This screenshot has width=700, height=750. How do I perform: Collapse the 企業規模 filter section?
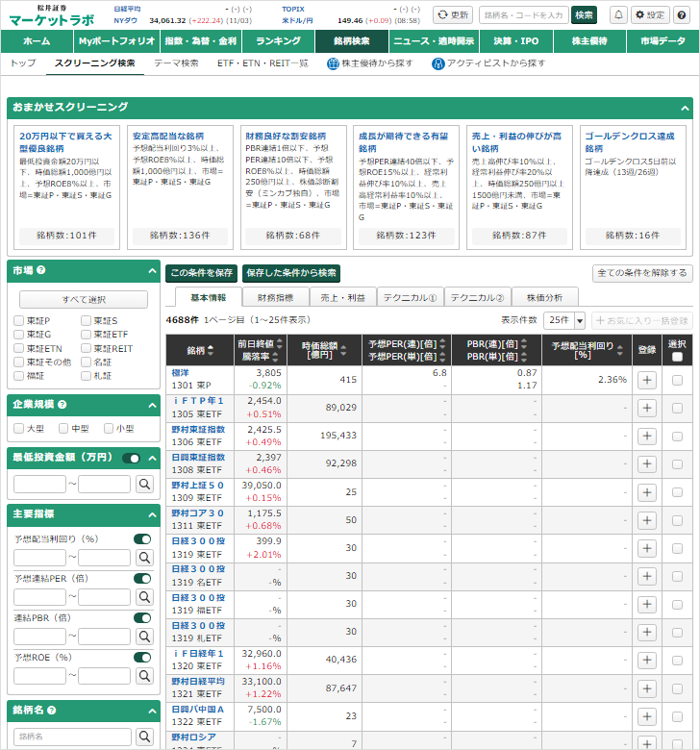[x=152, y=405]
